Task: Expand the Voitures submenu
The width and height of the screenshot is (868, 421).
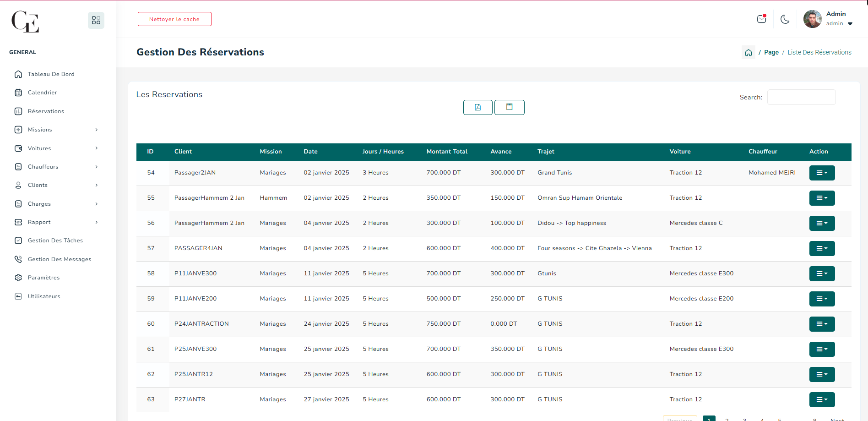Action: pyautogui.click(x=96, y=148)
